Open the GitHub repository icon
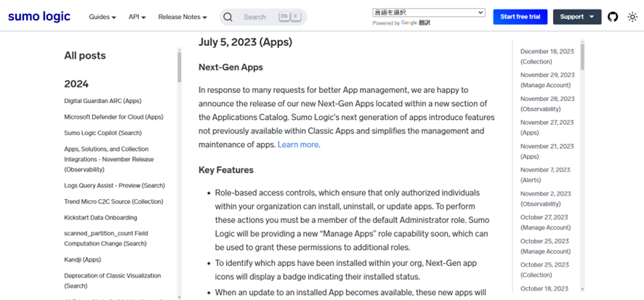The width and height of the screenshot is (644, 300). 613,17
